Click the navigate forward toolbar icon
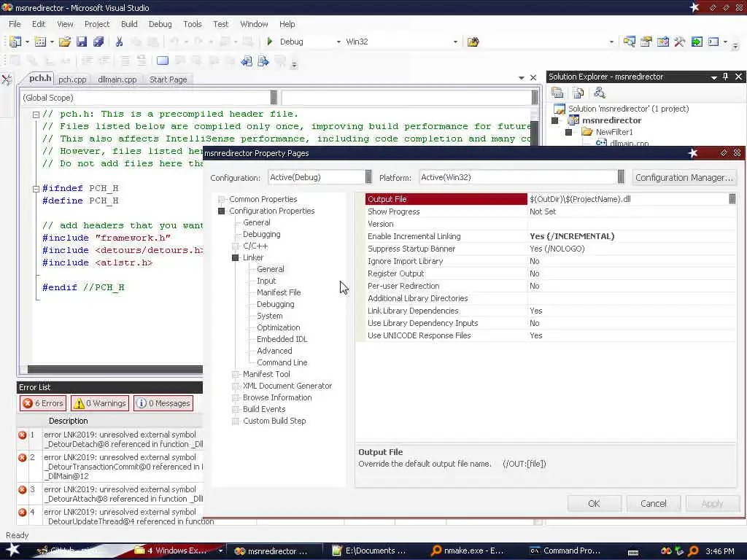 coord(263,61)
